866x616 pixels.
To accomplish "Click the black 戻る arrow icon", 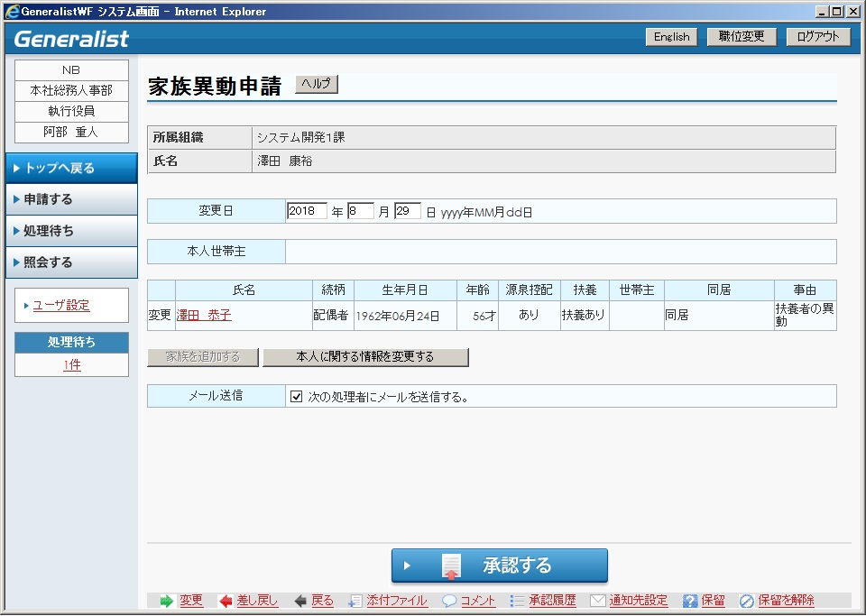I will click(299, 602).
